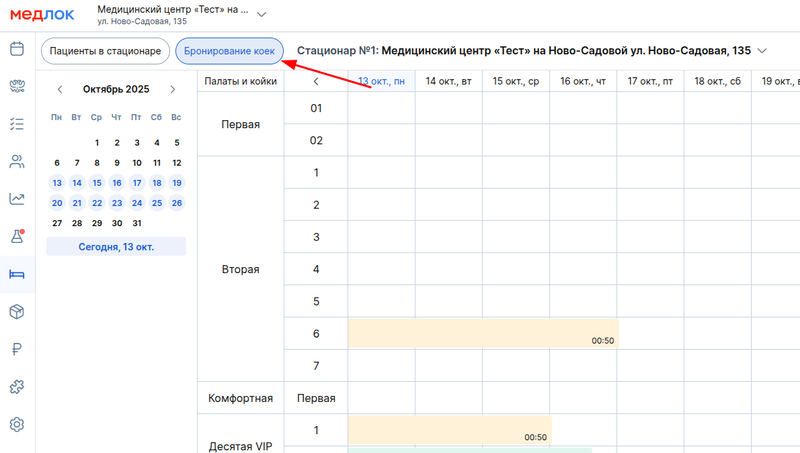
Task: Expand the Стационар №1 selector chevron
Action: tap(765, 50)
